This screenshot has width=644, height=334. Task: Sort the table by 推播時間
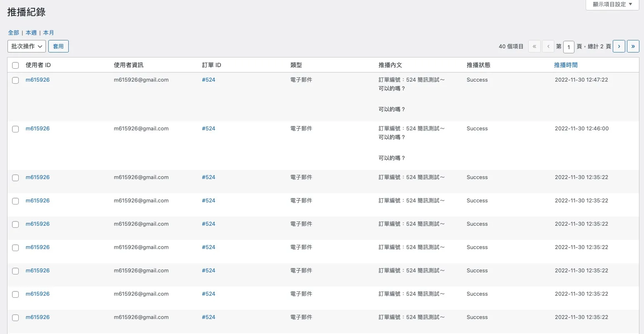click(x=566, y=65)
